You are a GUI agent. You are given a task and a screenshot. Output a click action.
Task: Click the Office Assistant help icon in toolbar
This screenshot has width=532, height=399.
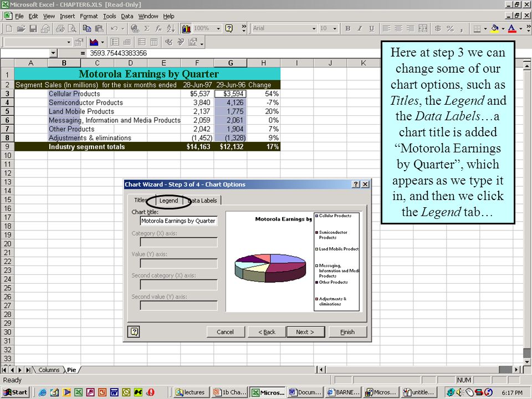pos(229,28)
